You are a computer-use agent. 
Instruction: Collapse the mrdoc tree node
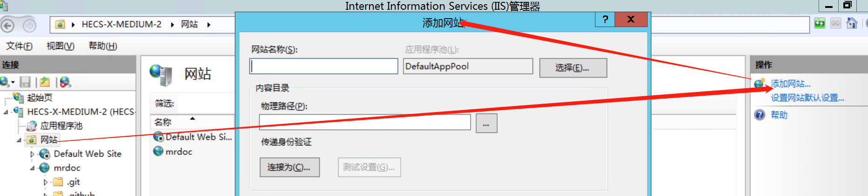(32, 168)
